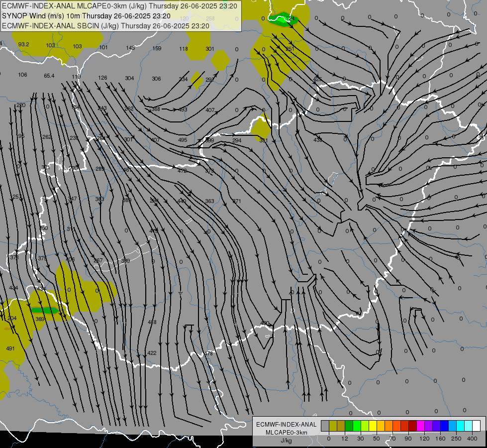Click the white legend swatch after 400
Image resolution: width=487 pixels, height=448 pixels.
477,426
